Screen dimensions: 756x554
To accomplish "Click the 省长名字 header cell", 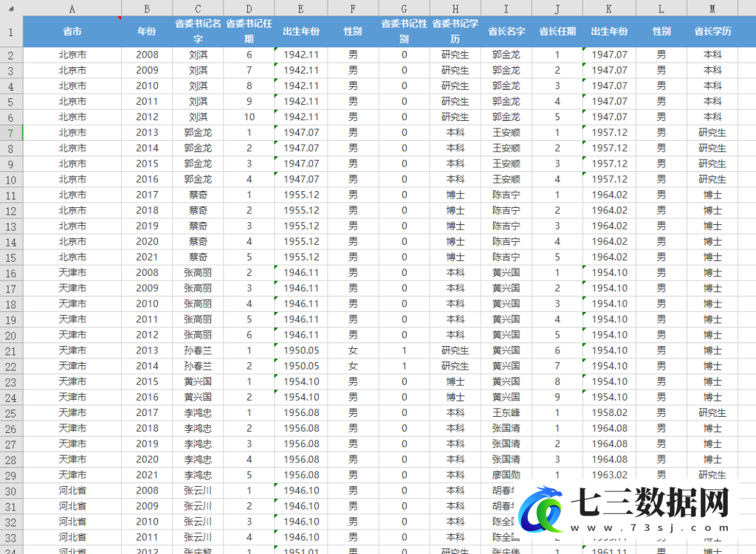I will 506,32.
